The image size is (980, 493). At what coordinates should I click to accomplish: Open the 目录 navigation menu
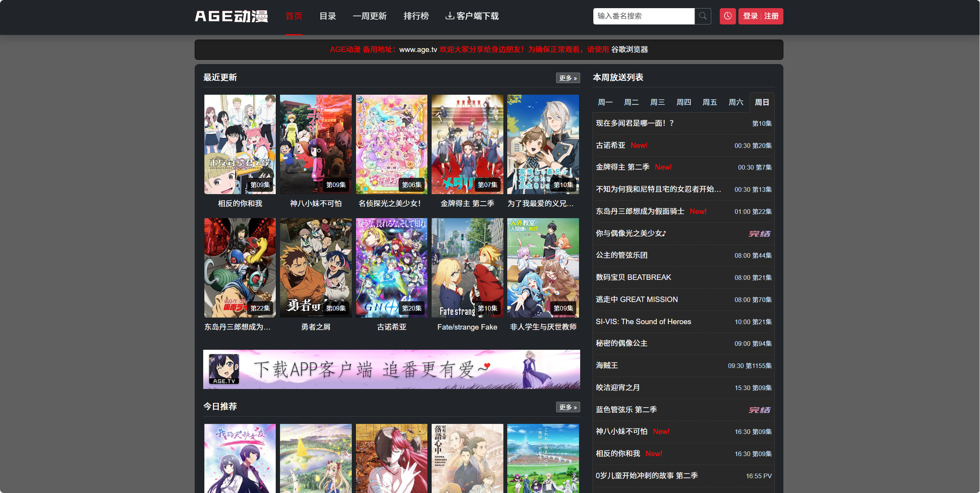327,16
